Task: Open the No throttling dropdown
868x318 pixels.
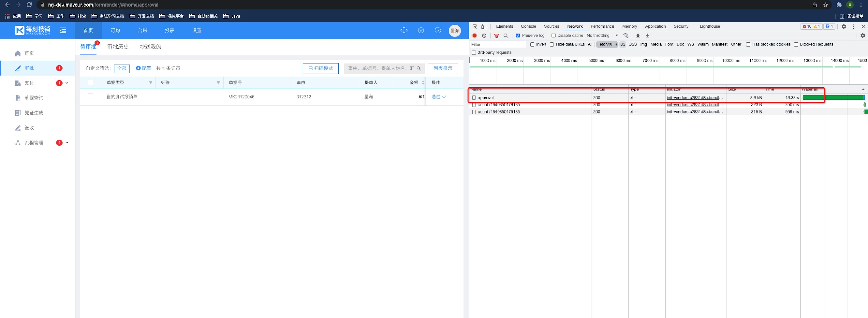Action: coord(602,36)
